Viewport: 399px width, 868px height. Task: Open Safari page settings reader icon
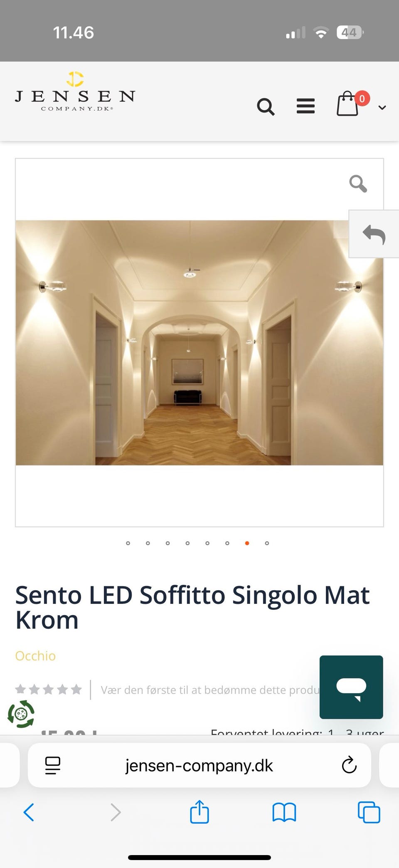point(53,765)
